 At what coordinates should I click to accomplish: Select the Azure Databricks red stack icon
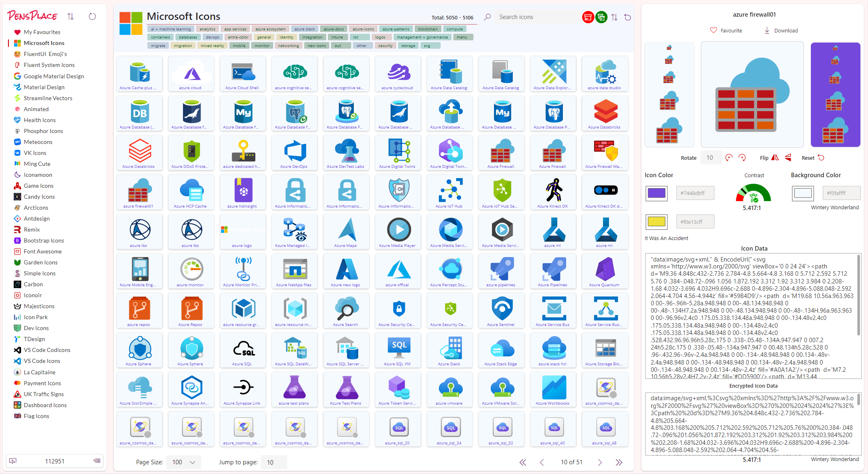click(605, 114)
